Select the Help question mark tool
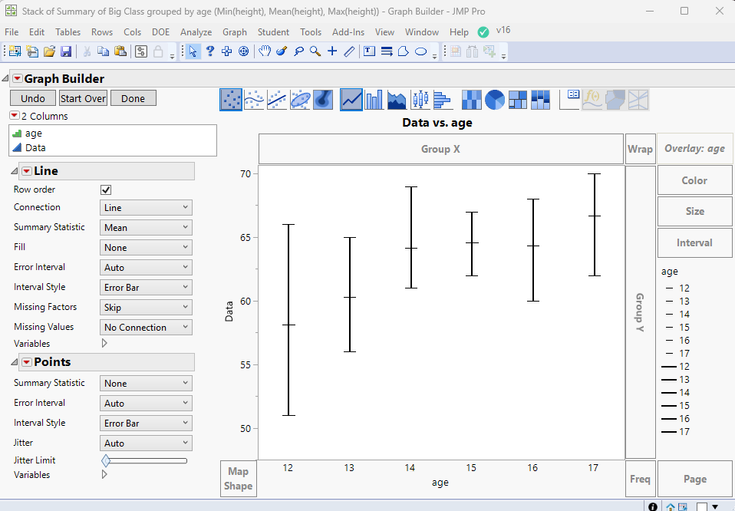 [210, 51]
